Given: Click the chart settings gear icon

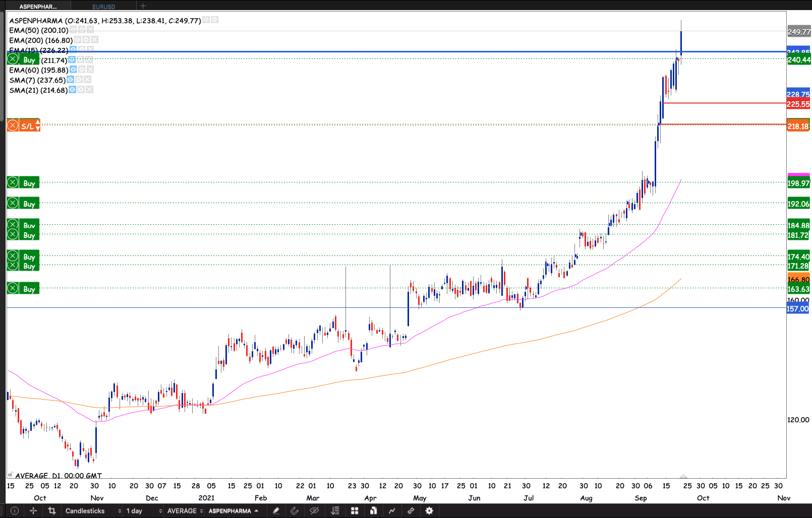Looking at the screenshot, I should (x=429, y=510).
